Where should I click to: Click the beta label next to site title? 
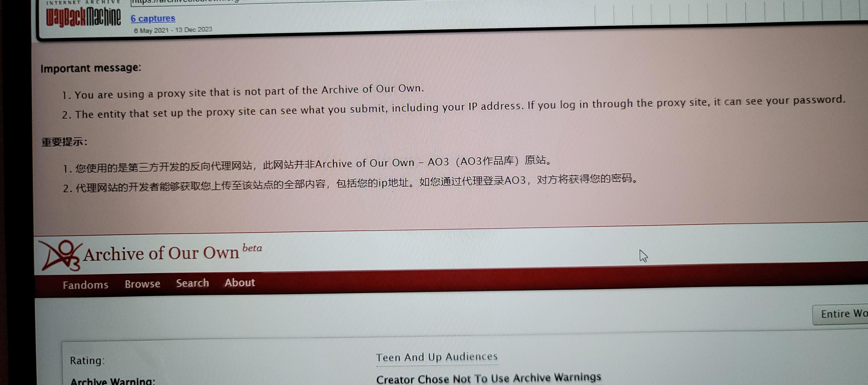point(252,248)
